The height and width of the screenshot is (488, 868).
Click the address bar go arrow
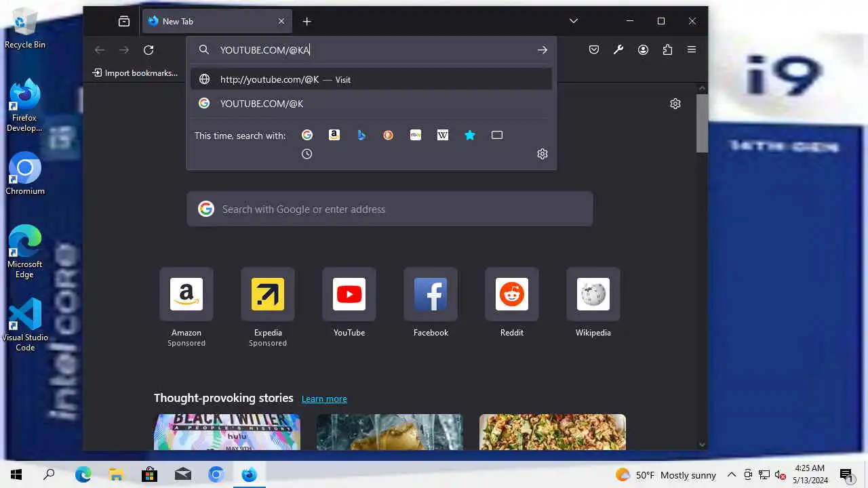pyautogui.click(x=542, y=49)
